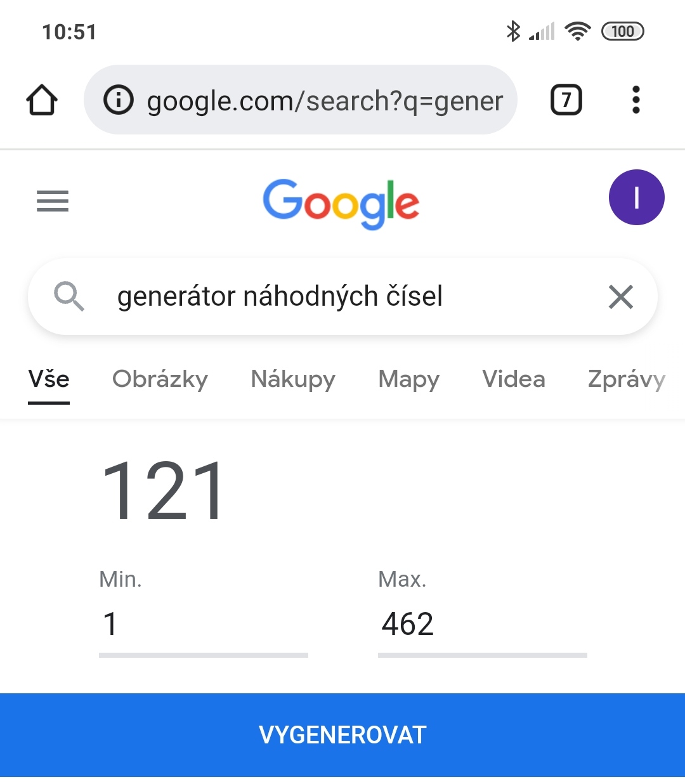Tap the search box query text

pos(280,296)
